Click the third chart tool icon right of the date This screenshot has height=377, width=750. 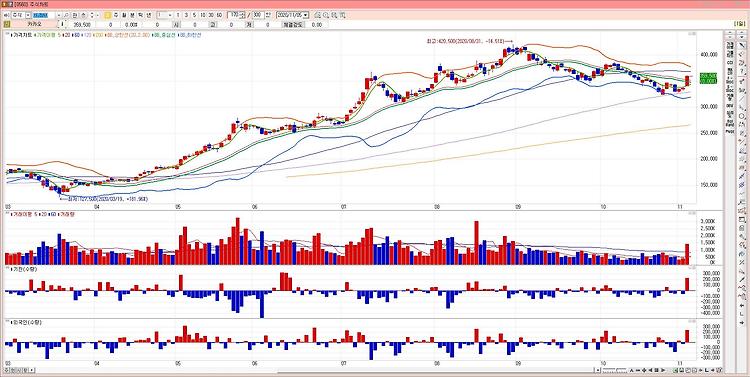(334, 15)
